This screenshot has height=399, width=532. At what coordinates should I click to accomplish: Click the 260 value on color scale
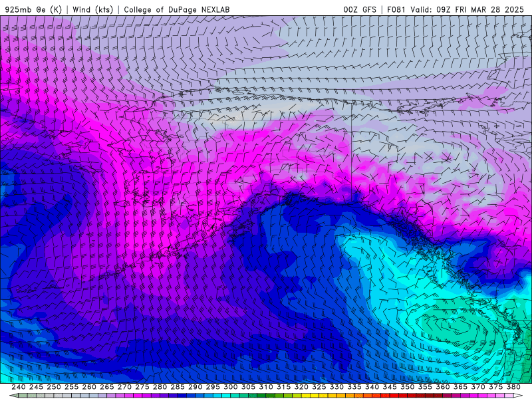[x=89, y=387]
